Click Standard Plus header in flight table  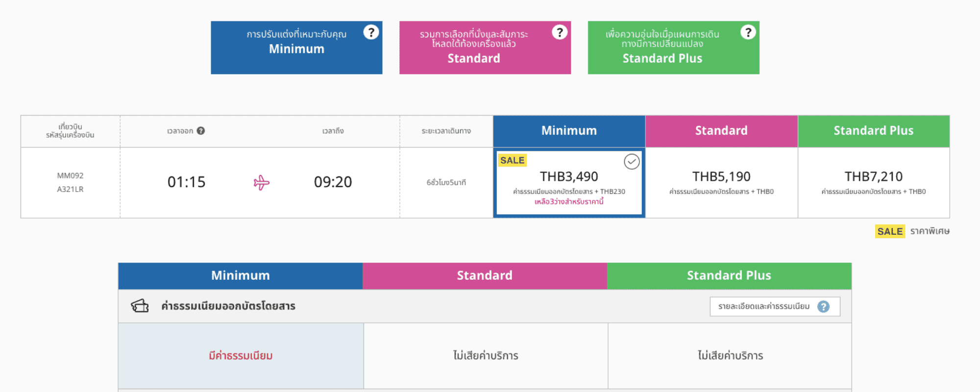point(873,131)
